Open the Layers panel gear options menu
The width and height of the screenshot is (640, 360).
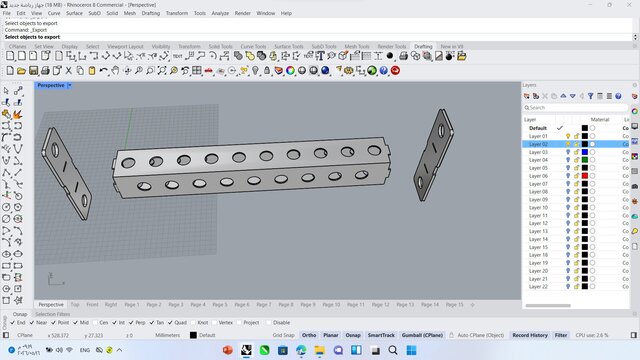coord(635,85)
